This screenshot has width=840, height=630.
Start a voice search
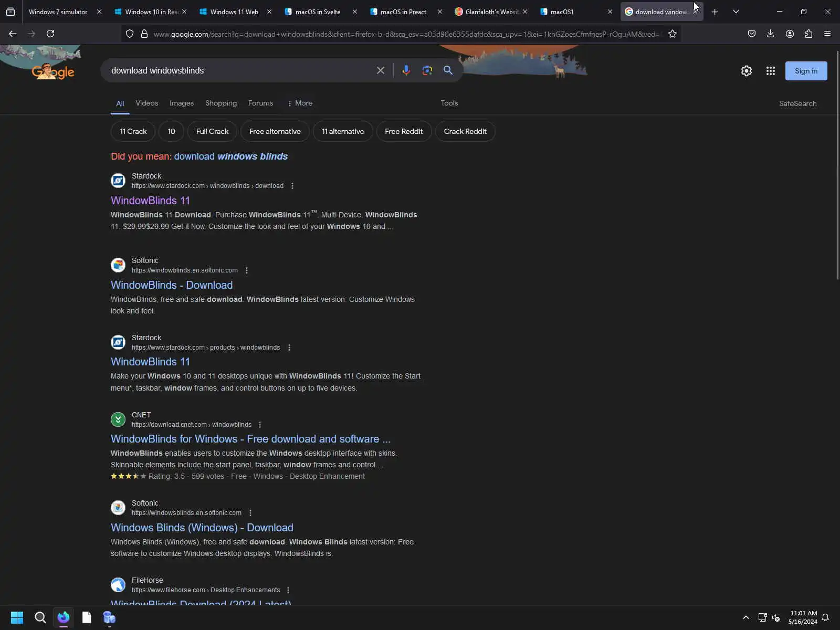pyautogui.click(x=406, y=70)
